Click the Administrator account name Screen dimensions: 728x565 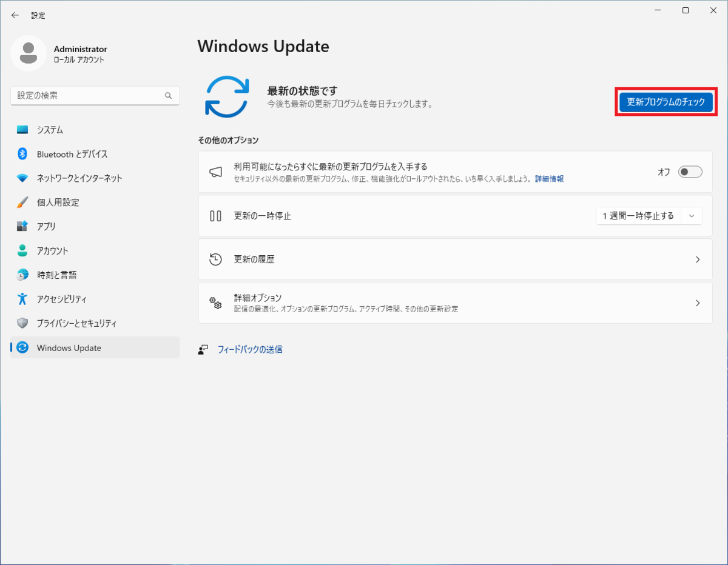coord(81,49)
